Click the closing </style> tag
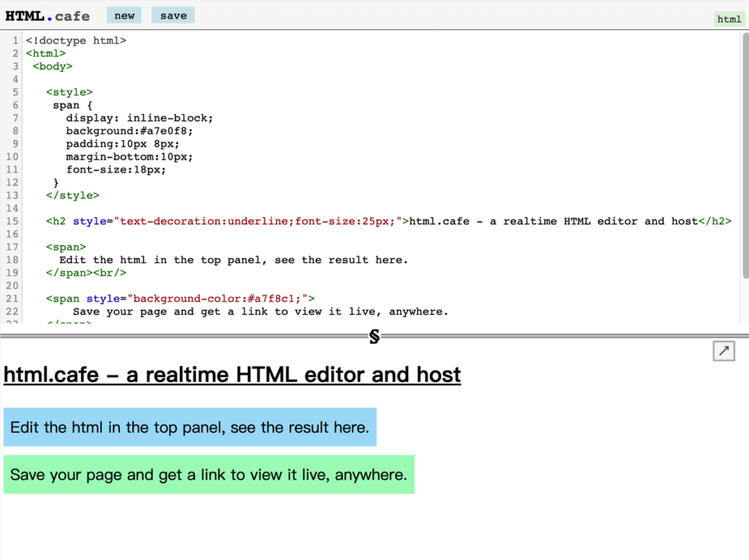This screenshot has height=560, width=749. [x=72, y=195]
